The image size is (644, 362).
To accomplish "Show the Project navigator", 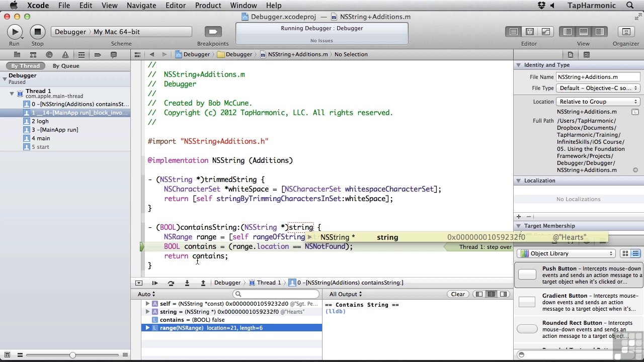I will coord(17,54).
